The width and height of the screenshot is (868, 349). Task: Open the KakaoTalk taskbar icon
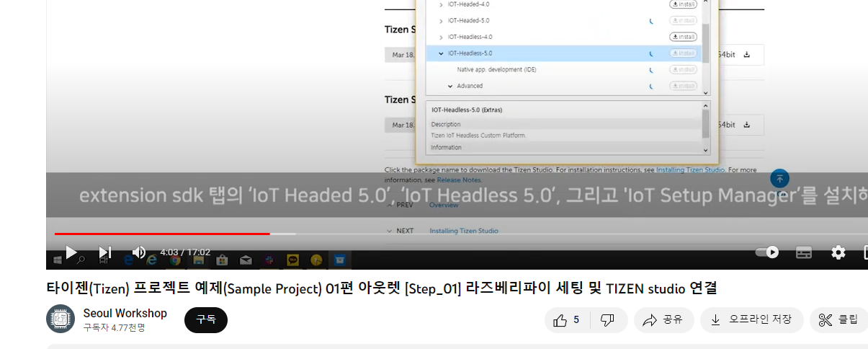[292, 260]
